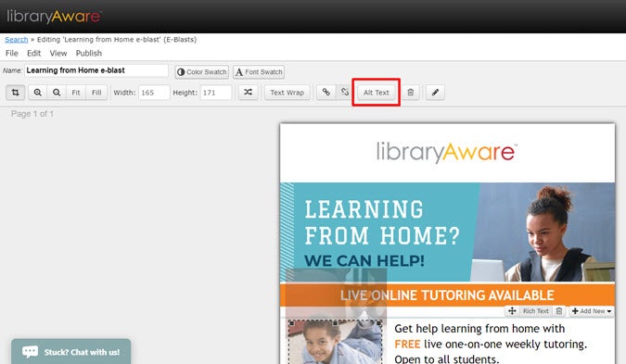Click the 'Page 1 of 1' label

32,114
